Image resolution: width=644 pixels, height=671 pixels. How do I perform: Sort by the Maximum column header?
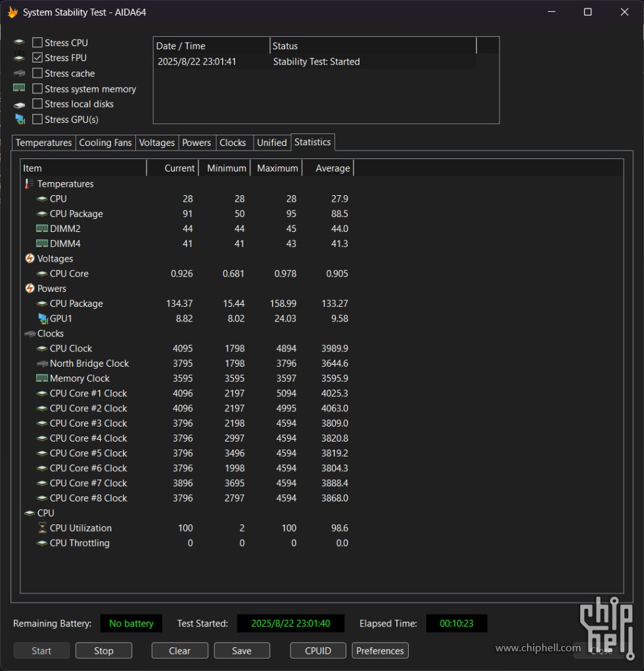point(277,168)
